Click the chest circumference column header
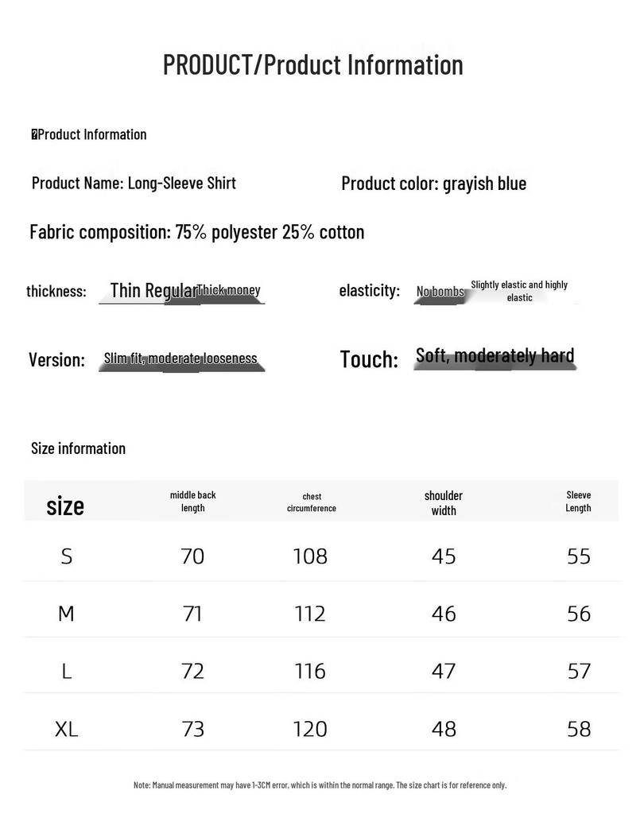The height and width of the screenshot is (814, 644). tap(312, 502)
